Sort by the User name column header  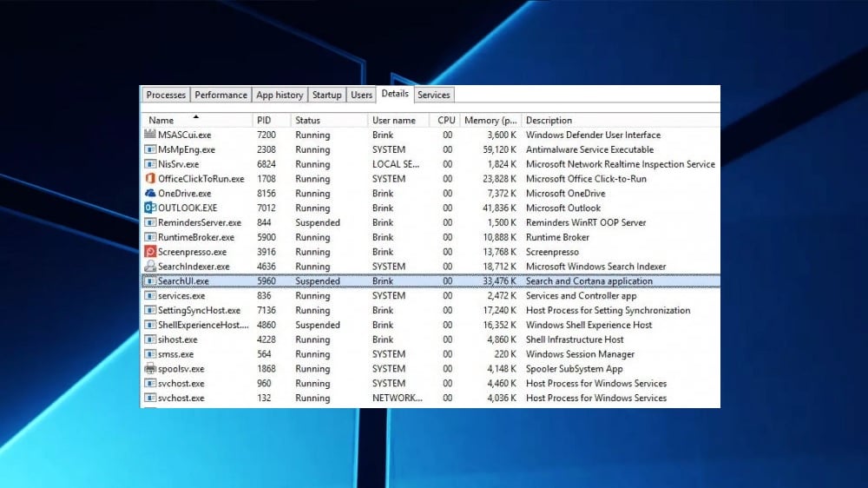tap(398, 120)
